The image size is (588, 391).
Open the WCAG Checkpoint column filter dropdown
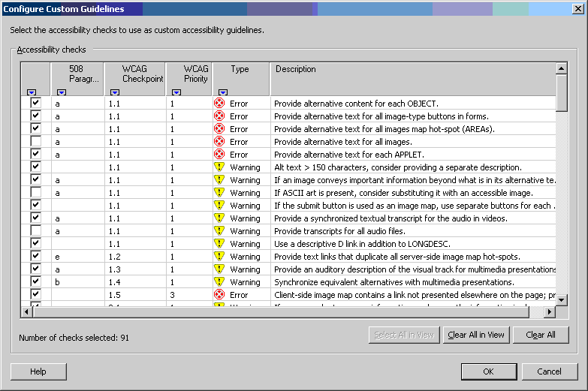point(114,92)
